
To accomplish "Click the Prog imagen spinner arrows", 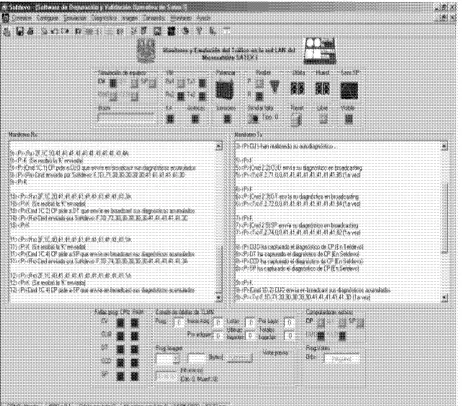I will [x=176, y=359].
